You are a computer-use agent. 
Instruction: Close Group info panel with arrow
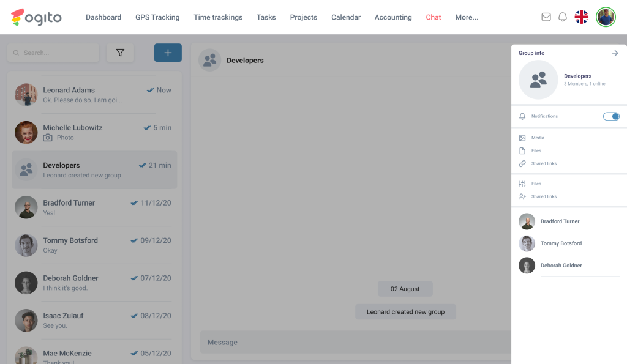pyautogui.click(x=615, y=53)
